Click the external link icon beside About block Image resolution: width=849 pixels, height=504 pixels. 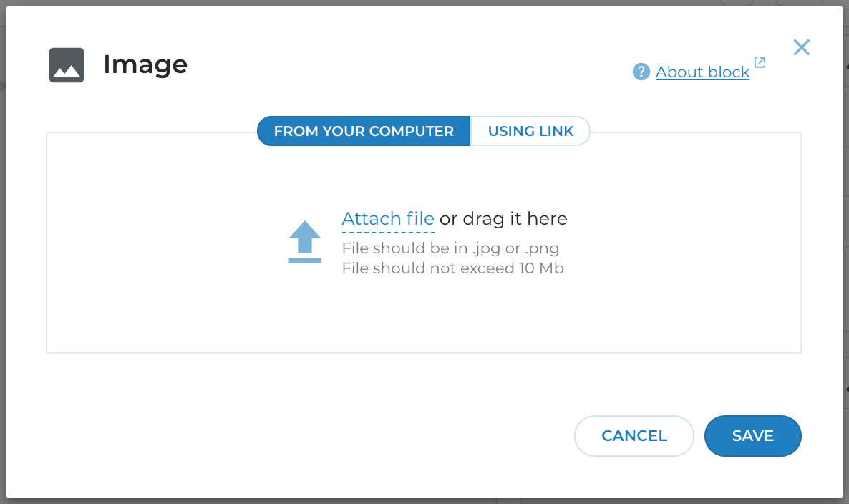[760, 63]
